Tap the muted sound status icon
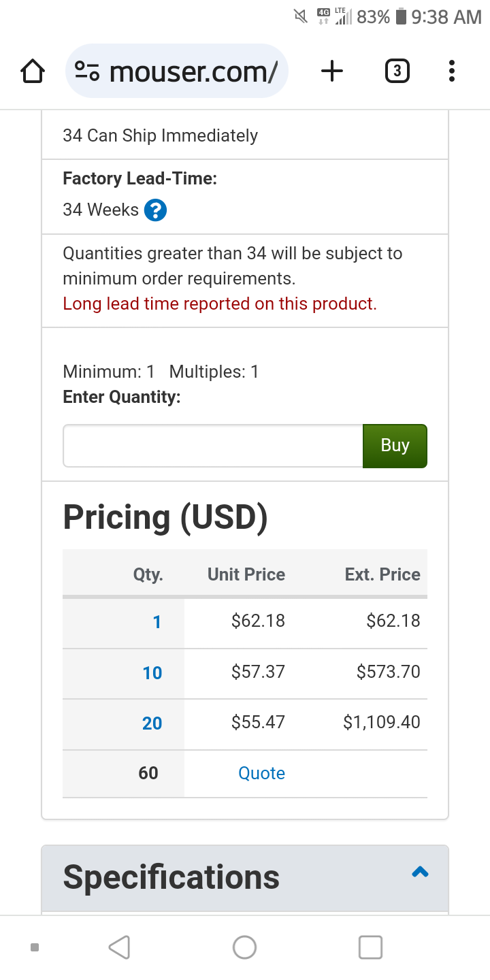 click(300, 17)
